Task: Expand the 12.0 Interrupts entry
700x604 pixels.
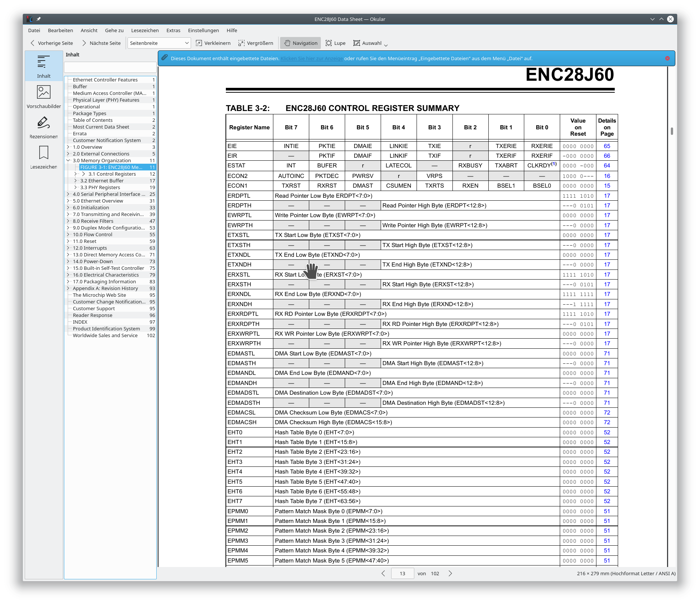Action: pos(68,248)
